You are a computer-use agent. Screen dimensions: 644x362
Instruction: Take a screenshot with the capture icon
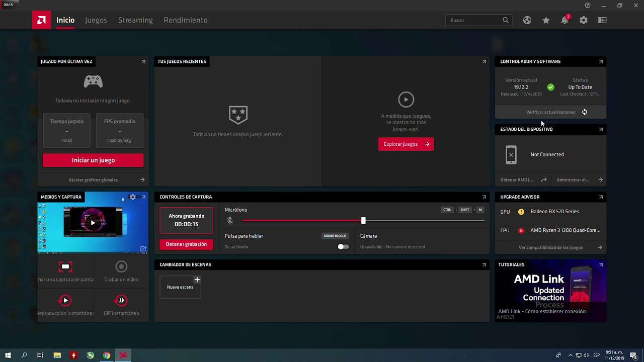65,266
